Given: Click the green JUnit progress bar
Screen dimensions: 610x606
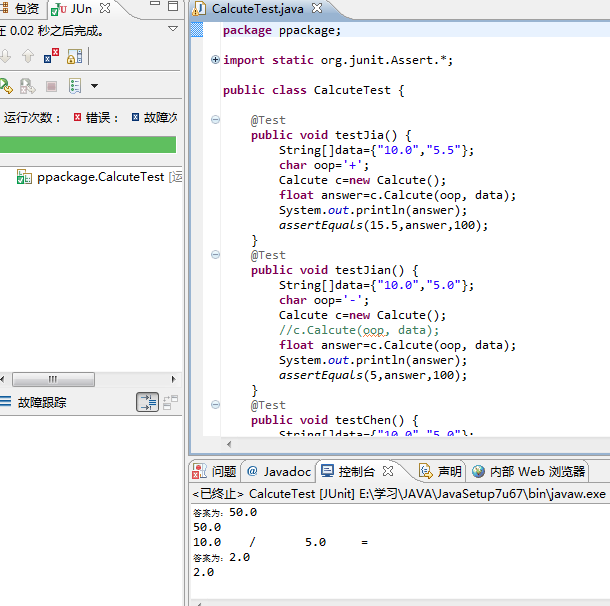Looking at the screenshot, I should pos(88,144).
